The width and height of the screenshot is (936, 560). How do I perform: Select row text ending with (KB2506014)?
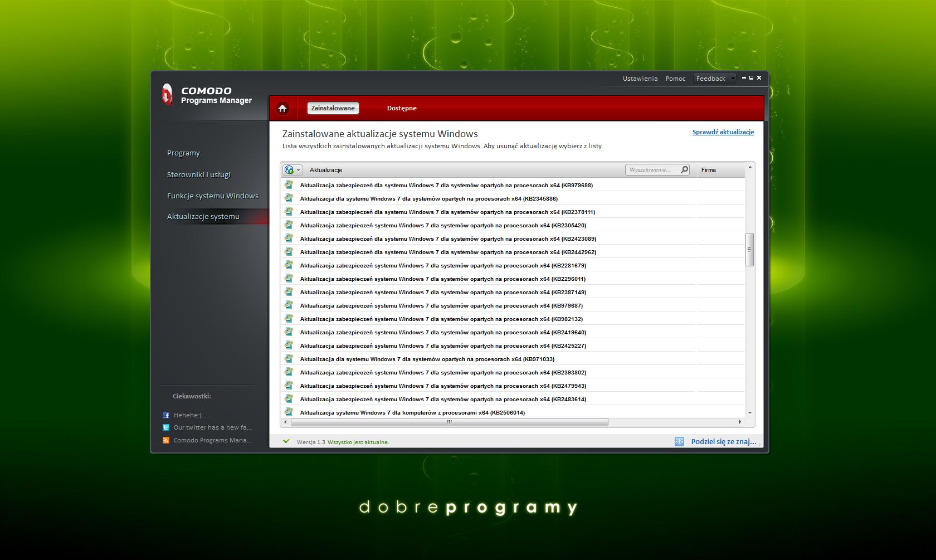click(x=412, y=412)
